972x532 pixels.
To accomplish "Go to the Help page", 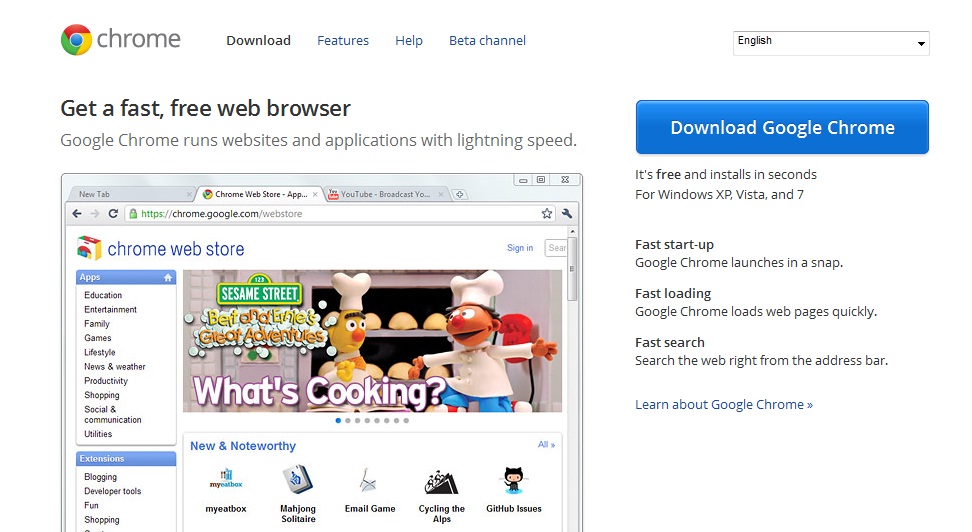I will [409, 40].
